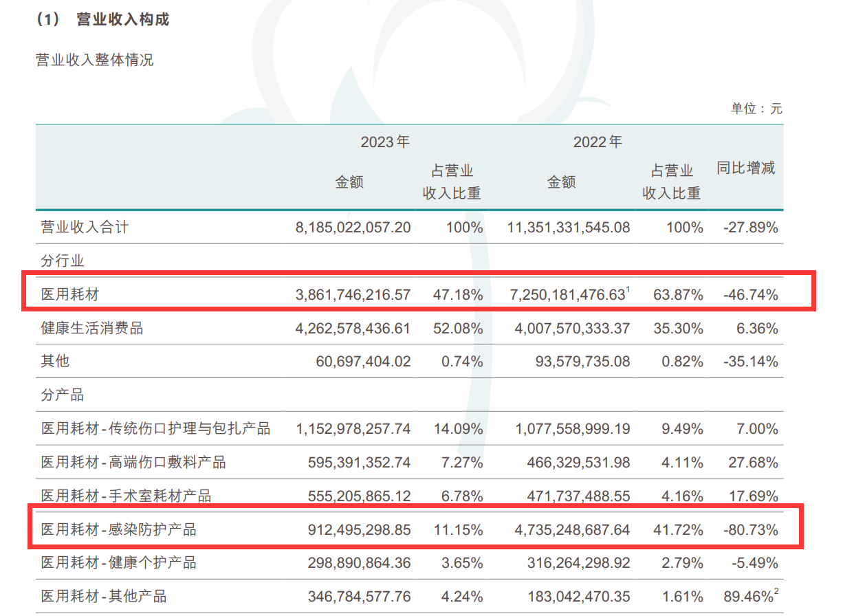Open footnote 1 next to 7,250,181,476.63
Image resolution: width=854 pixels, height=616 pixels.
tap(628, 290)
